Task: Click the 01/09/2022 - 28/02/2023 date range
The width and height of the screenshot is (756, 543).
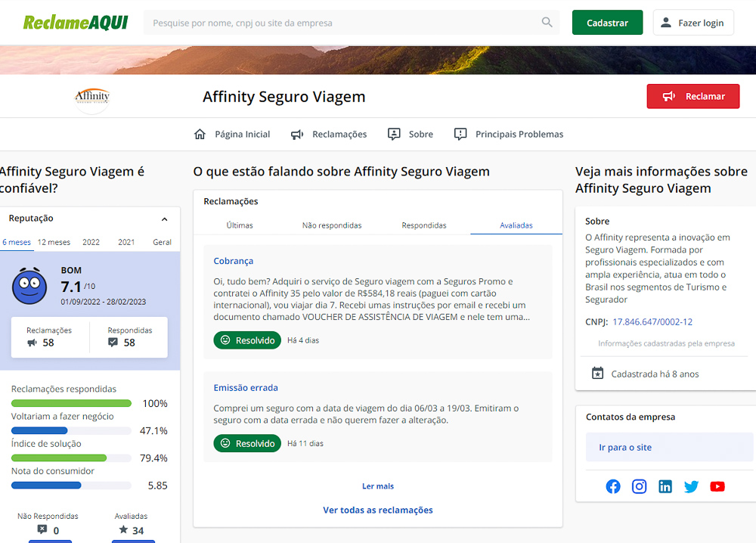Action: tap(103, 302)
